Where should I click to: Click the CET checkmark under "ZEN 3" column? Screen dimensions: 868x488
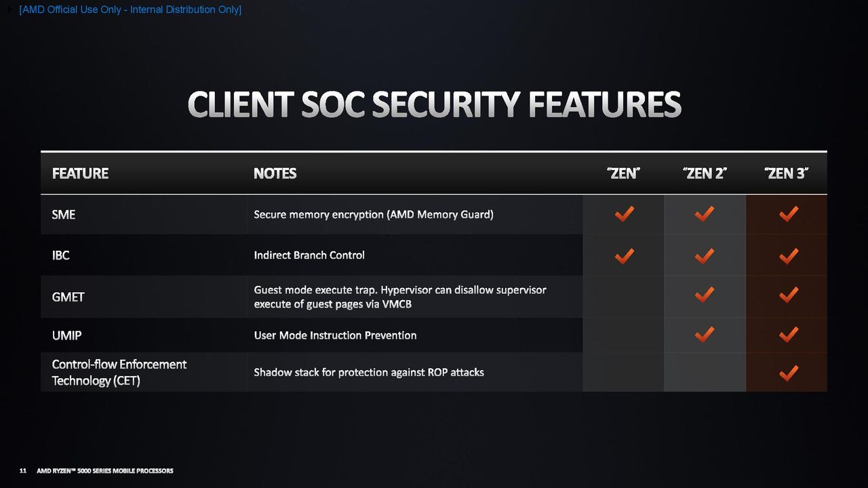(x=788, y=373)
